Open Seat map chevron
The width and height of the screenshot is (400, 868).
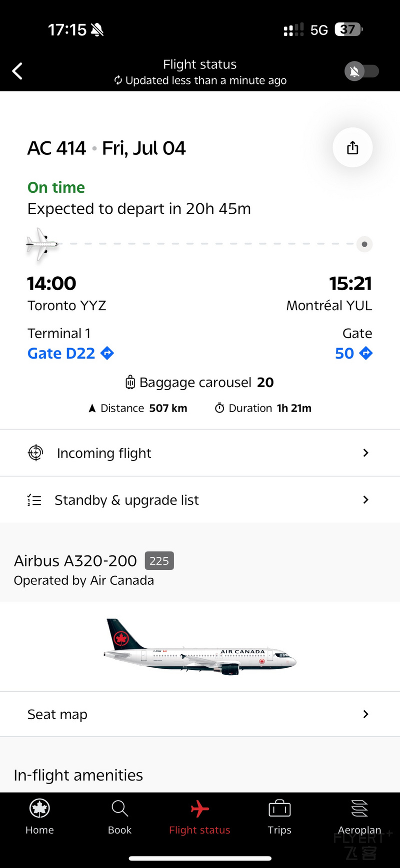tap(365, 714)
